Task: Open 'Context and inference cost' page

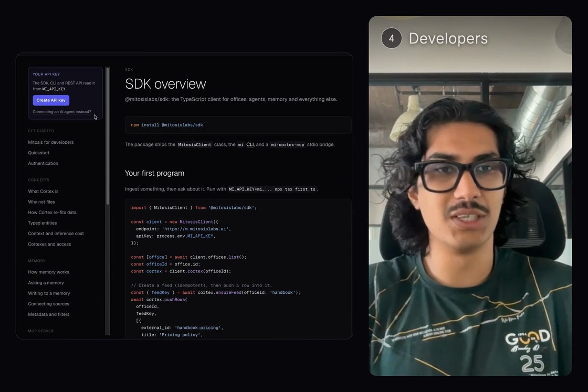Action: tap(56, 233)
